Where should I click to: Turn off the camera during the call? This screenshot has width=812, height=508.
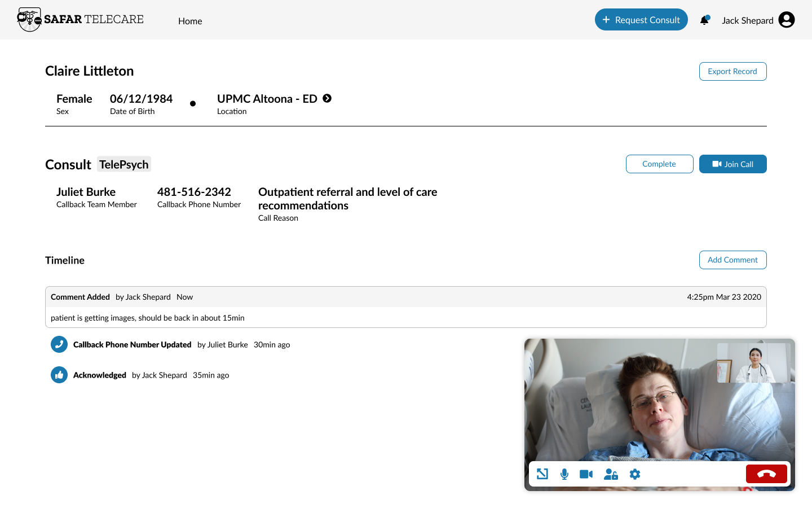click(x=585, y=474)
